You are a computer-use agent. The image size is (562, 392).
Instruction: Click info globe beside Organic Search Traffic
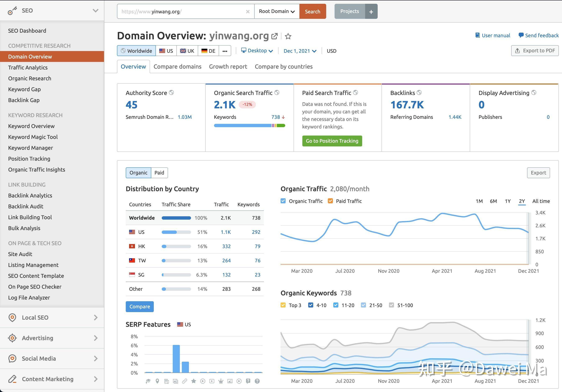click(x=277, y=92)
